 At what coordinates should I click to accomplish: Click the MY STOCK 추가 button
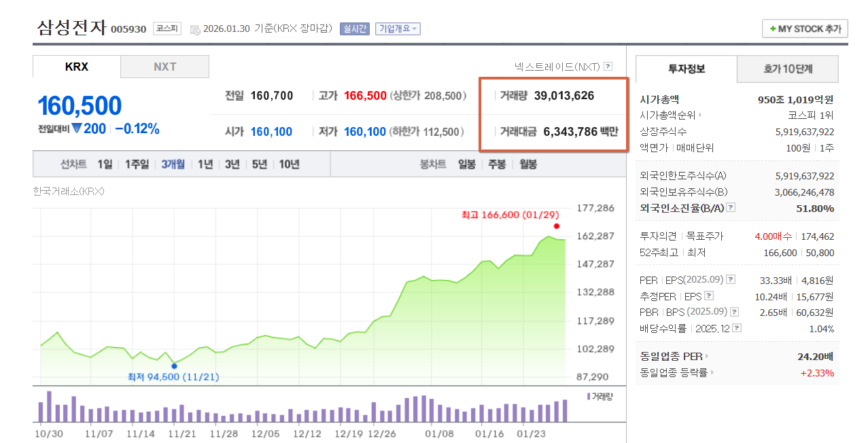(805, 29)
